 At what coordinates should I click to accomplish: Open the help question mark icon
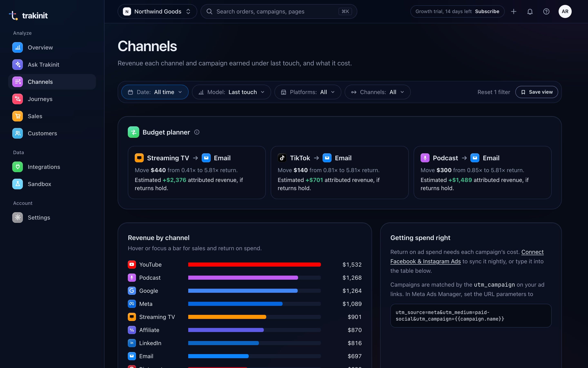point(546,11)
